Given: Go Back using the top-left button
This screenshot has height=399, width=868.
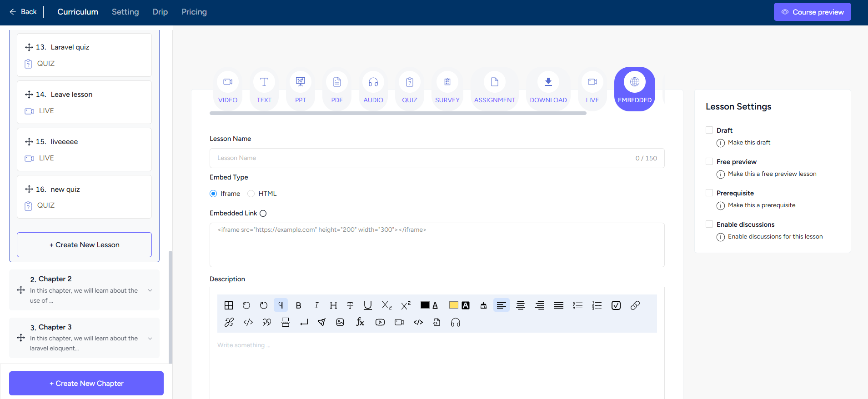Looking at the screenshot, I should click(23, 12).
